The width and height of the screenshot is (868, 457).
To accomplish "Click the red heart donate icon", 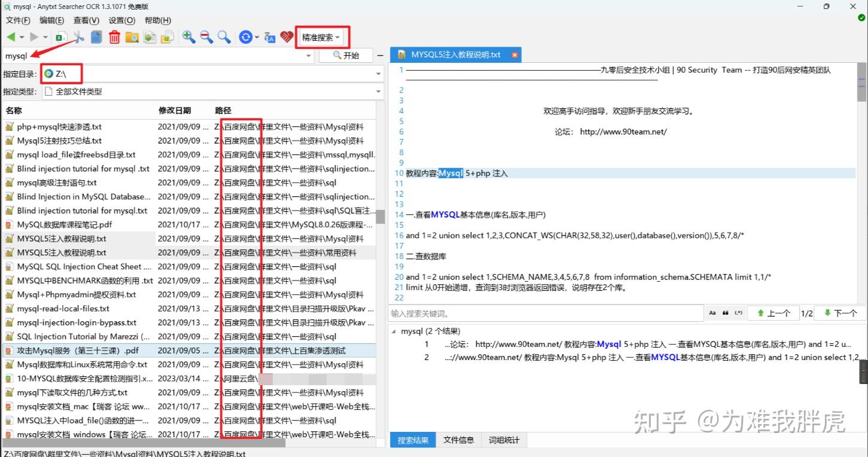I will (286, 36).
